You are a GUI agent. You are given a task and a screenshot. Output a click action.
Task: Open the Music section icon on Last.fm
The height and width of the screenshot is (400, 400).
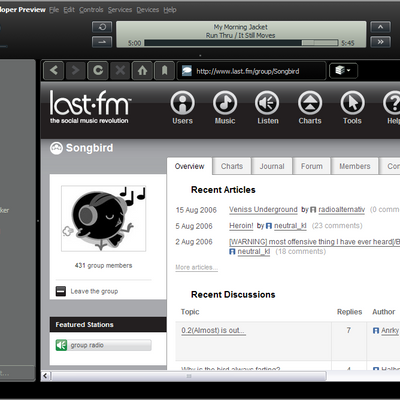click(x=225, y=103)
